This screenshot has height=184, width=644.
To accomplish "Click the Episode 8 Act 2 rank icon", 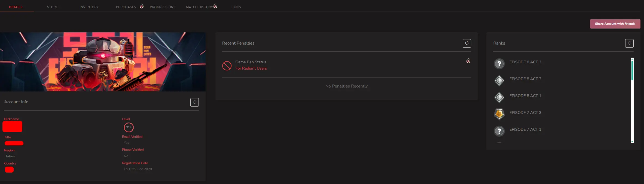I will point(499,80).
